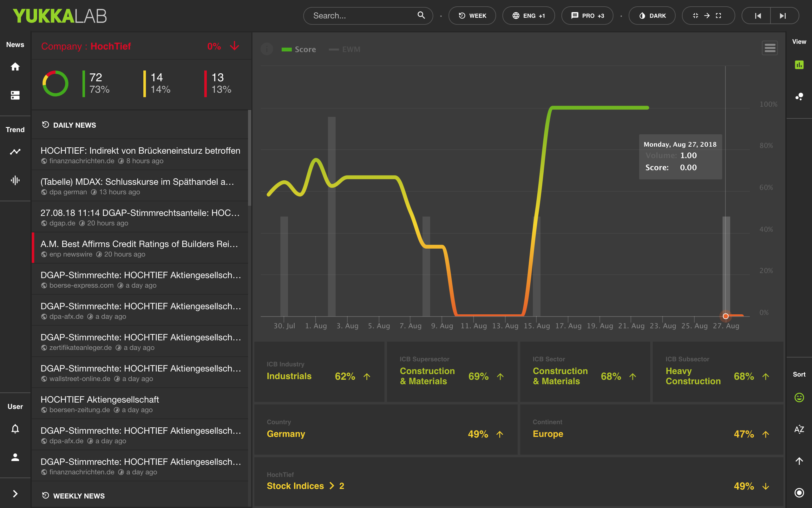This screenshot has height=508, width=812.
Task: Click the 27 Aug data point marker
Action: coord(725,316)
